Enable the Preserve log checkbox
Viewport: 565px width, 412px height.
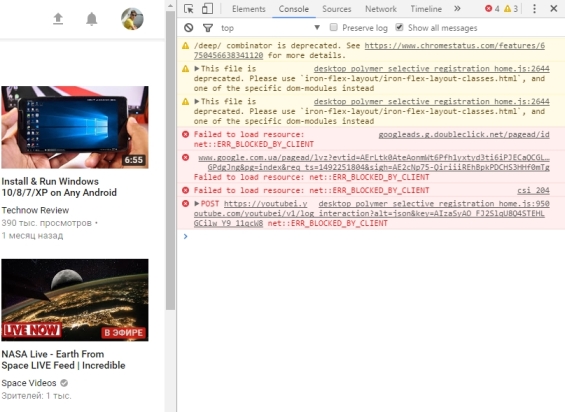pos(334,27)
